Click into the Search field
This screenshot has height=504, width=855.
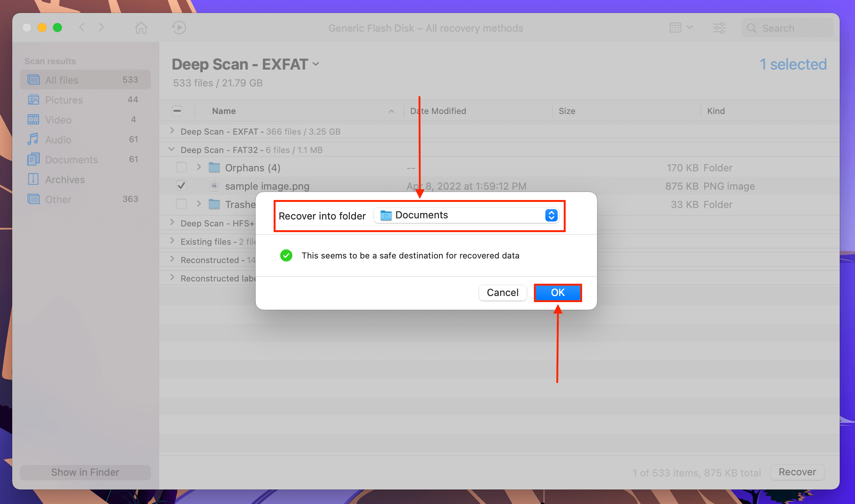tap(787, 28)
